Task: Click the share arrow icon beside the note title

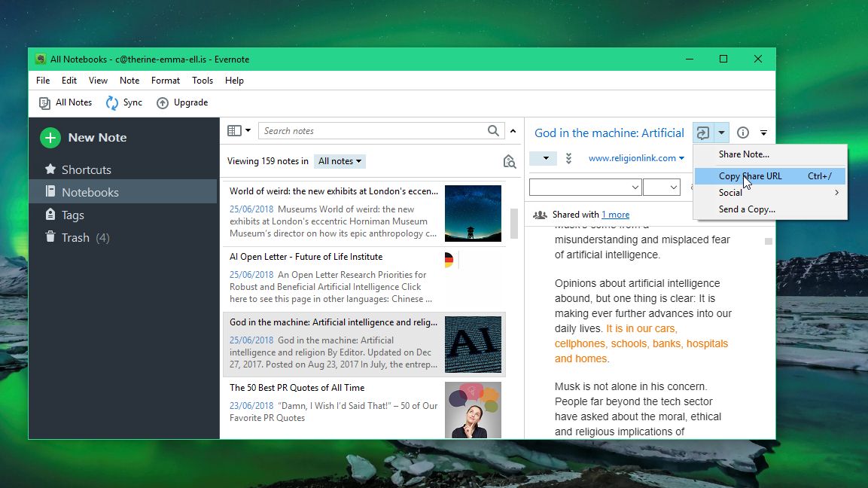Action: [702, 133]
